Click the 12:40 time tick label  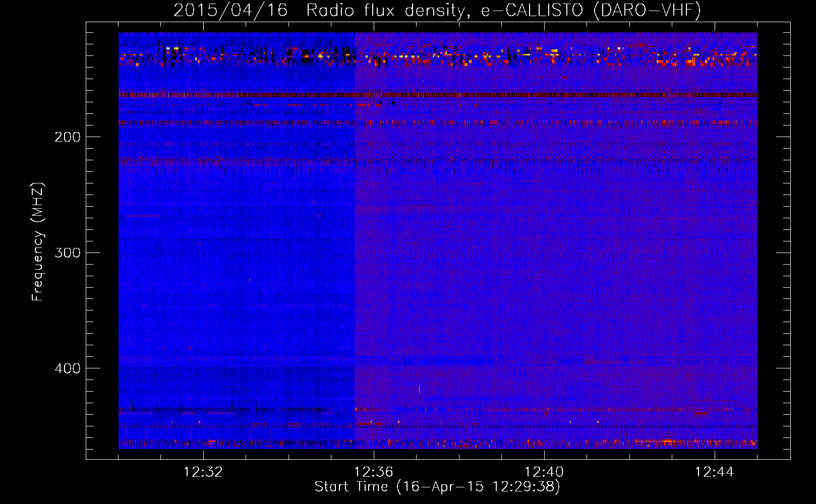(544, 472)
